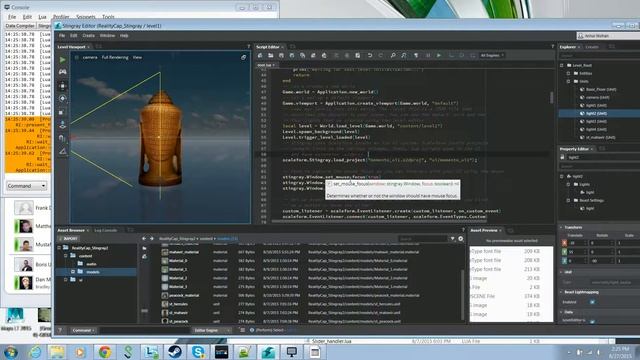Open Full Rendering mode in viewport
Viewport: 640px width, 360px height.
click(115, 58)
